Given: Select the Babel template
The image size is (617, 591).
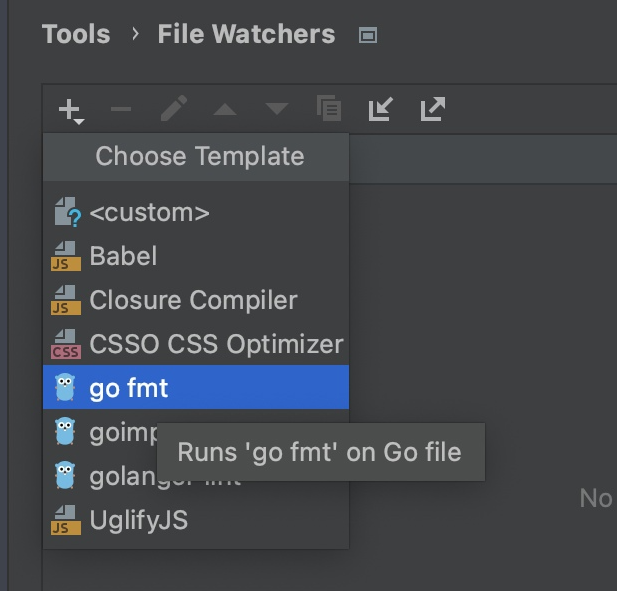Looking at the screenshot, I should [123, 256].
